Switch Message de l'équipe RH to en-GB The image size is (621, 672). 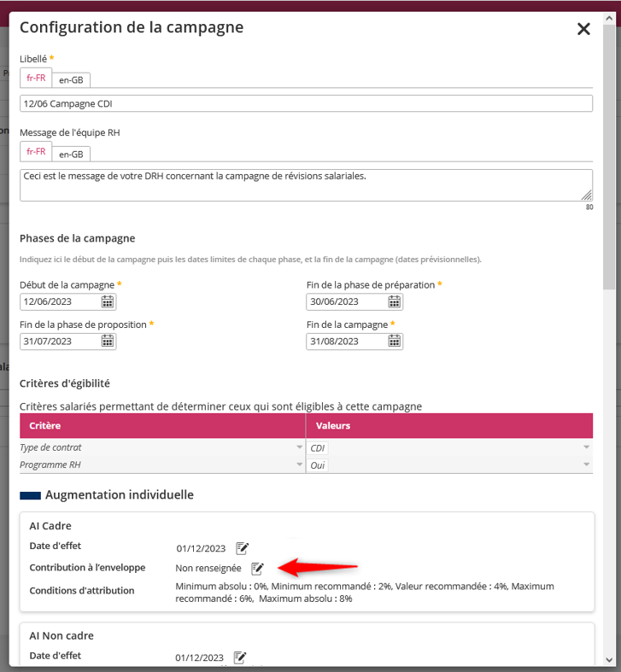click(x=71, y=154)
